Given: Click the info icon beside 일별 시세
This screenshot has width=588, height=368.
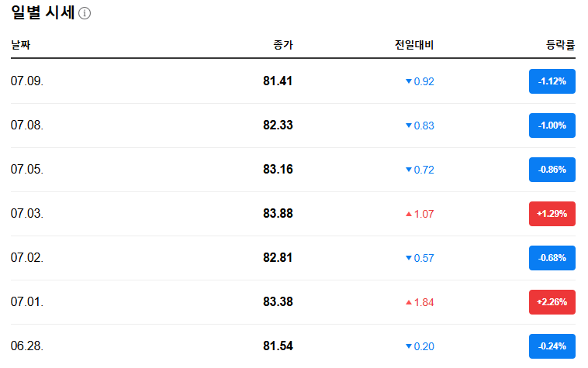Looking at the screenshot, I should coord(85,13).
